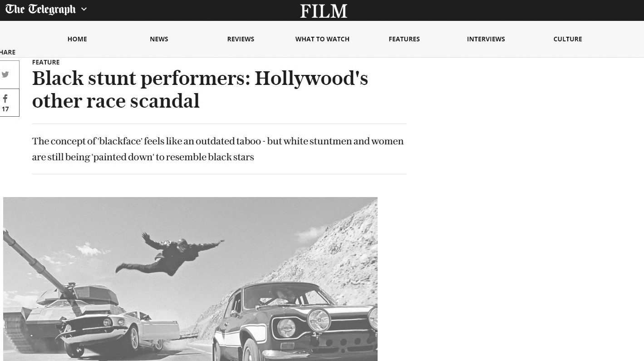Open the FEATURES navigation item
Viewport: 644px width, 361px height.
pos(404,39)
